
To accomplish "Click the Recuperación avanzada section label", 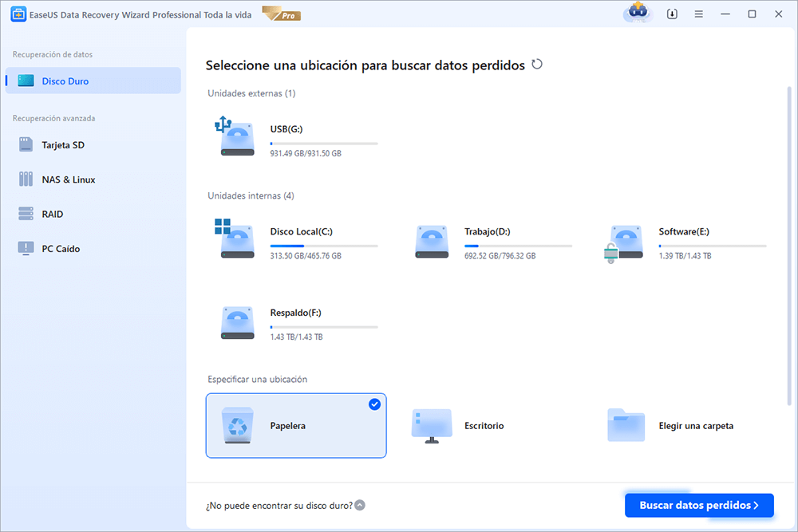I will [54, 118].
